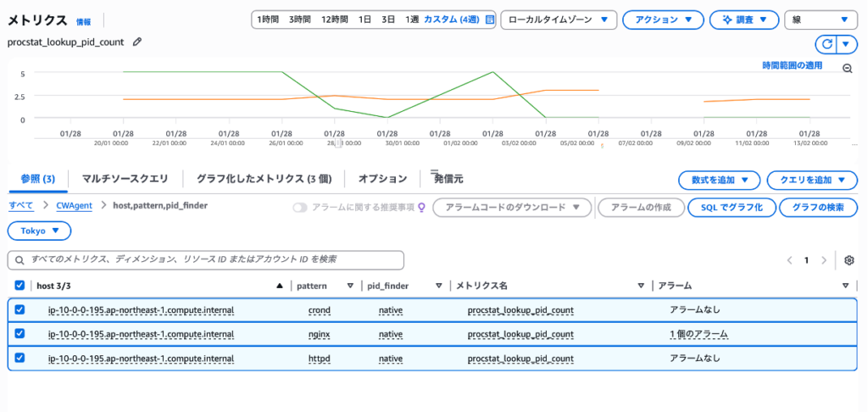The width and height of the screenshot is (868, 412).
Task: Click the metrics search input field
Action: (205, 259)
